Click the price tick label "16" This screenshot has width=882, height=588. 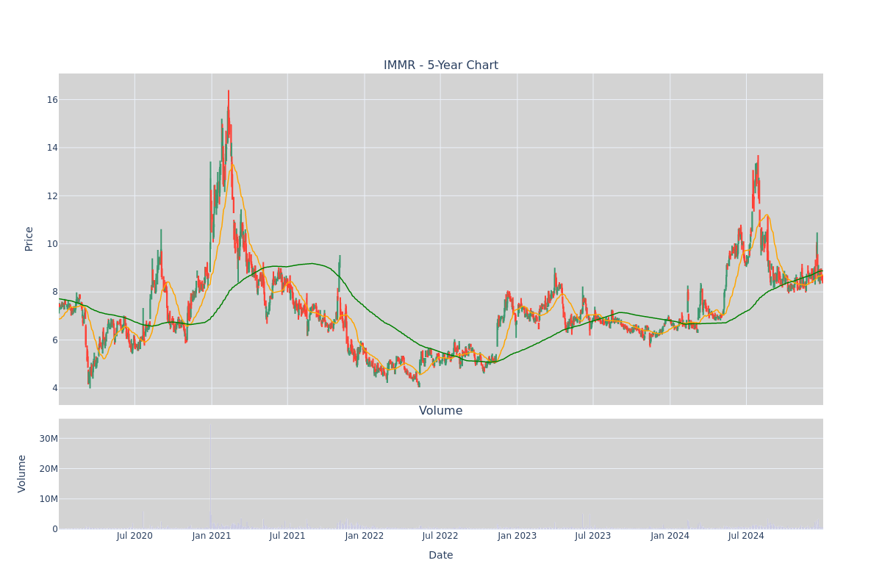[x=52, y=100]
